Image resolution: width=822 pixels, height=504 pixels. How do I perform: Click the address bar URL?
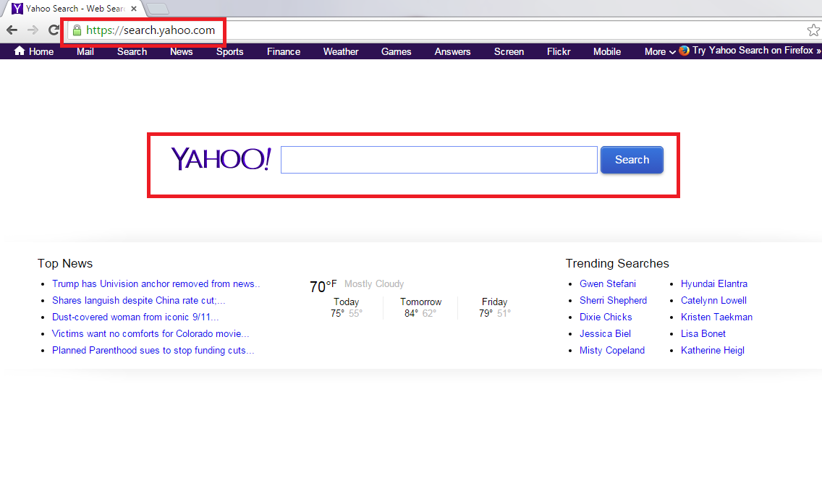151,30
